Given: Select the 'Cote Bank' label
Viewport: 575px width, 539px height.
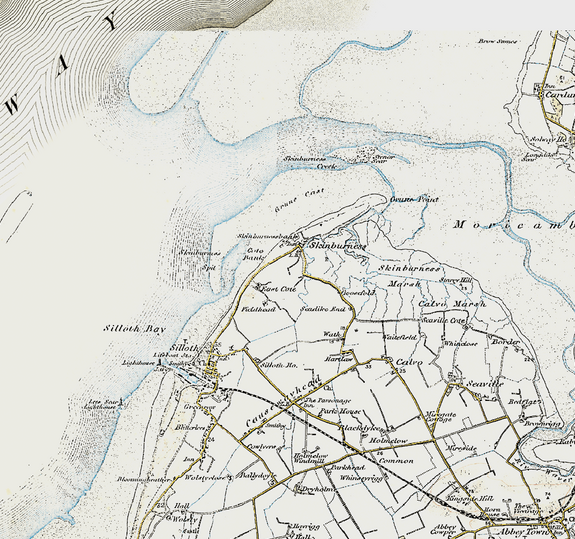Looking at the screenshot, I should tap(254, 254).
